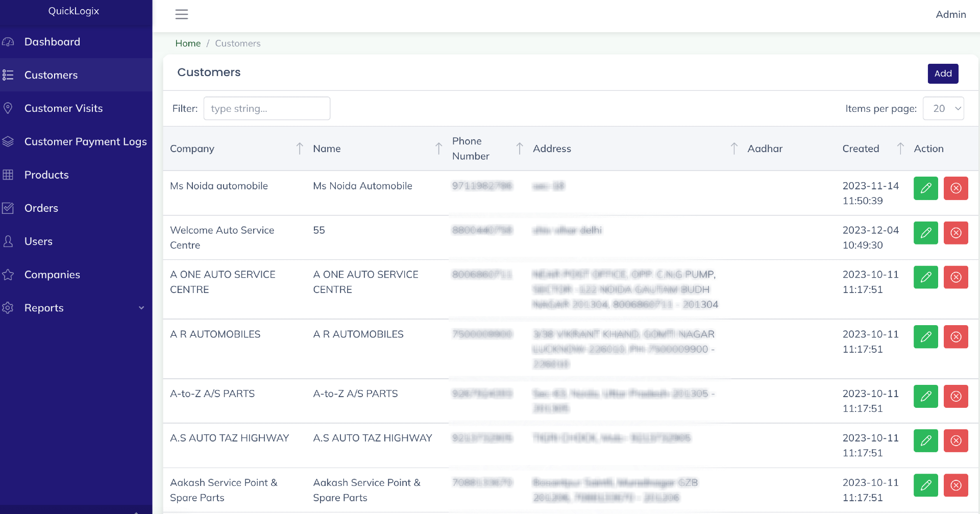Delete the A ONE AUTO SERVICE CENTRE row
The image size is (980, 514).
point(955,277)
